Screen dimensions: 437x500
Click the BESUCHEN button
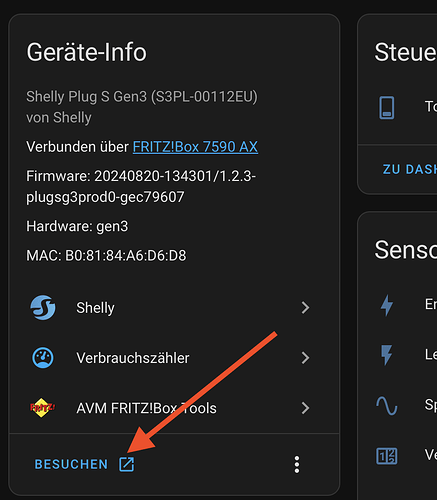[x=84, y=464]
